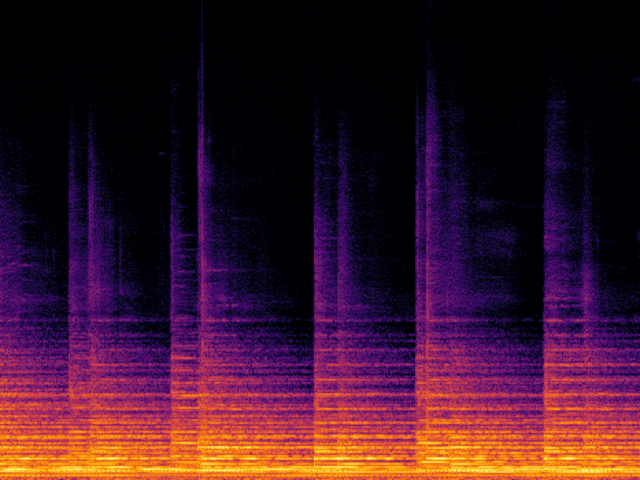Image resolution: width=640 pixels, height=480 pixels.
Task: Click the bright yellow band along the bottom edge
Action: point(320,468)
